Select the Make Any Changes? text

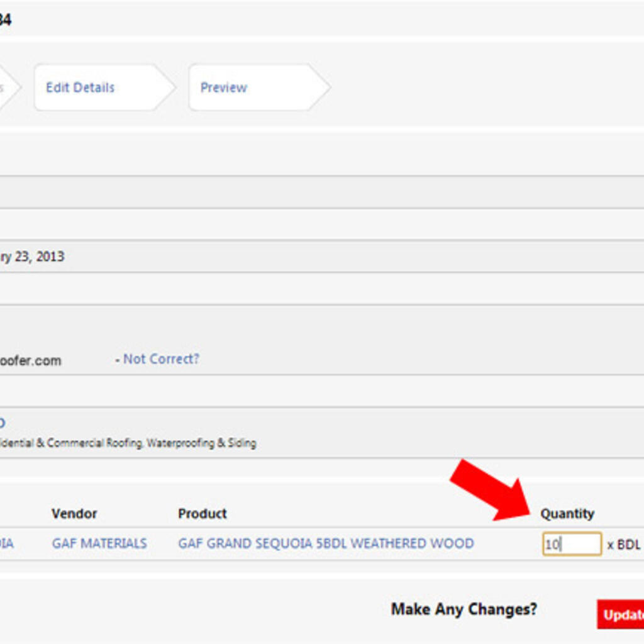coord(464,609)
